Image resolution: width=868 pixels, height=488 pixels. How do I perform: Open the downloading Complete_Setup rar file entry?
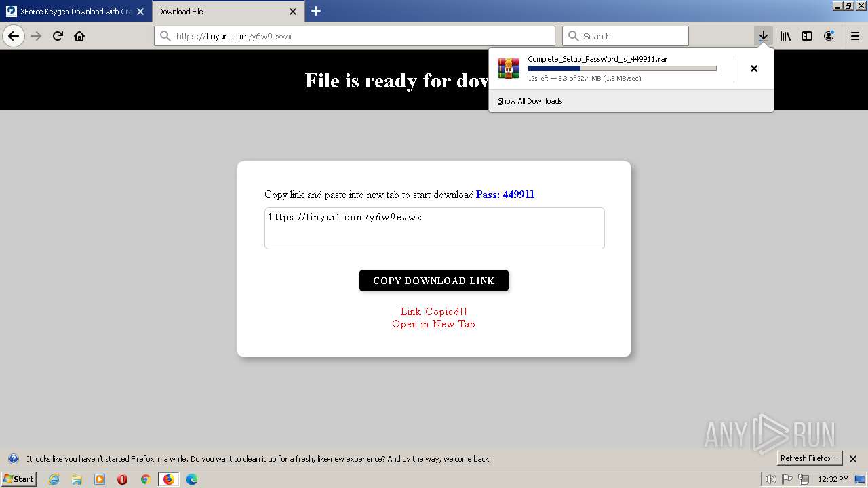tap(610, 68)
